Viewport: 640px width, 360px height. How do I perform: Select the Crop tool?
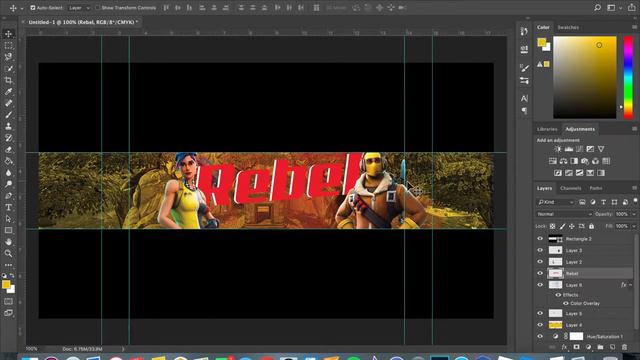[8, 80]
